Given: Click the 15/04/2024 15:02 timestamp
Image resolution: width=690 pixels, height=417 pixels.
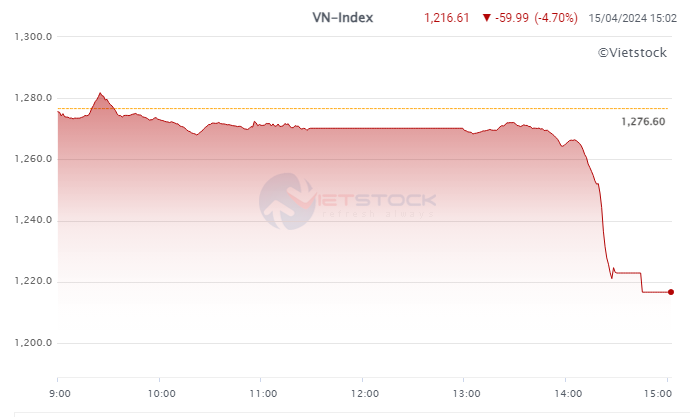Looking at the screenshot, I should point(632,18).
